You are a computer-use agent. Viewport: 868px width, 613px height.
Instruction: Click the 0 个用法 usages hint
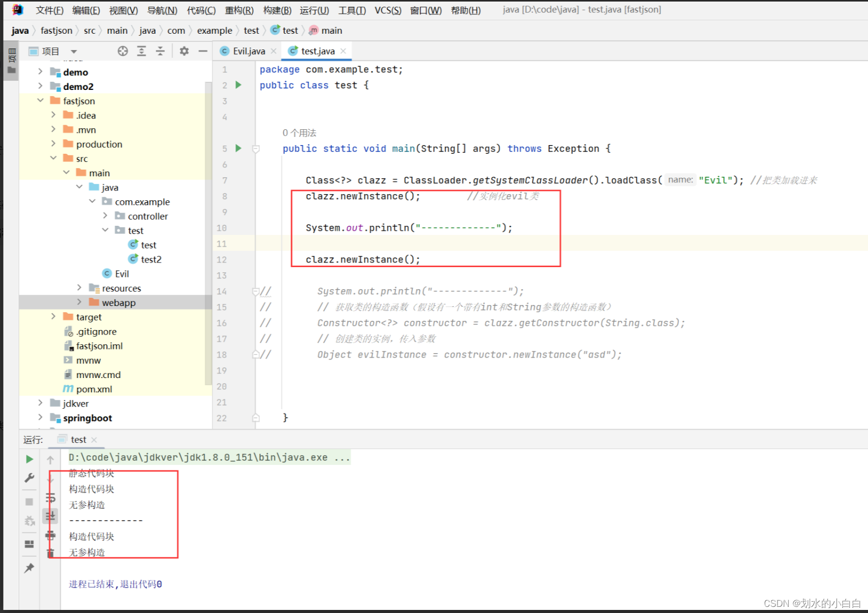[299, 133]
